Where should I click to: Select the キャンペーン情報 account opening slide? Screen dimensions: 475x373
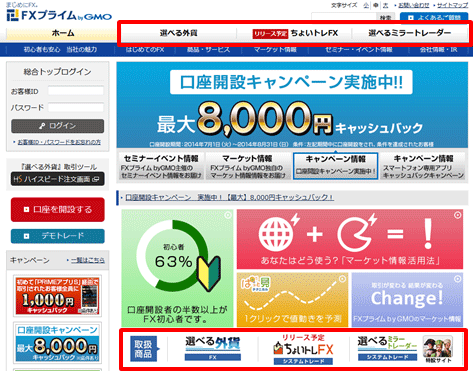click(335, 166)
